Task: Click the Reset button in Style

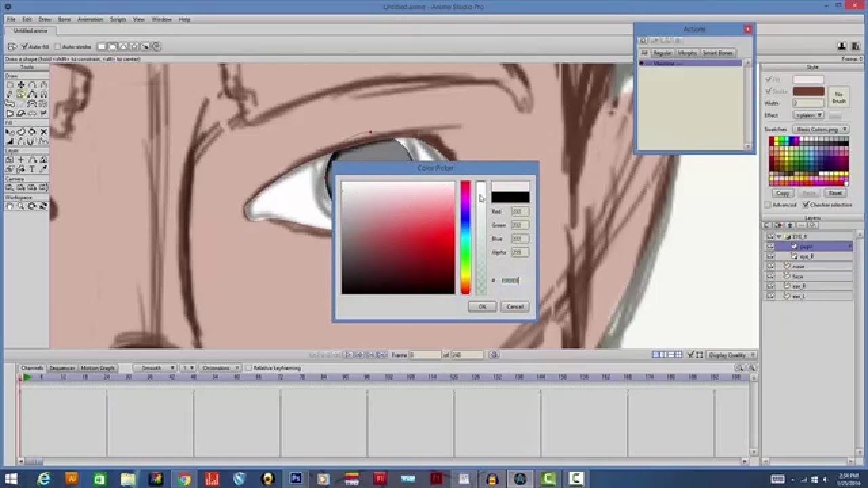Action: click(x=835, y=193)
